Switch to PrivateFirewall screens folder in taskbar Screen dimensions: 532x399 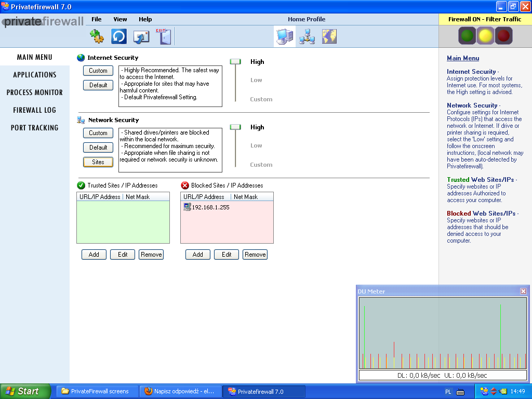click(x=97, y=391)
